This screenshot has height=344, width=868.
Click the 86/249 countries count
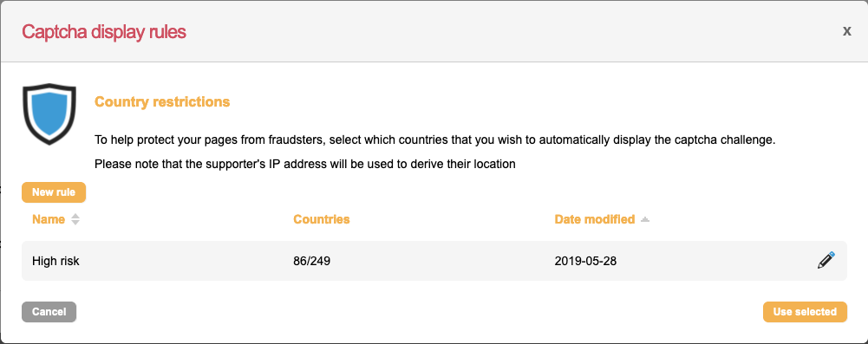311,261
